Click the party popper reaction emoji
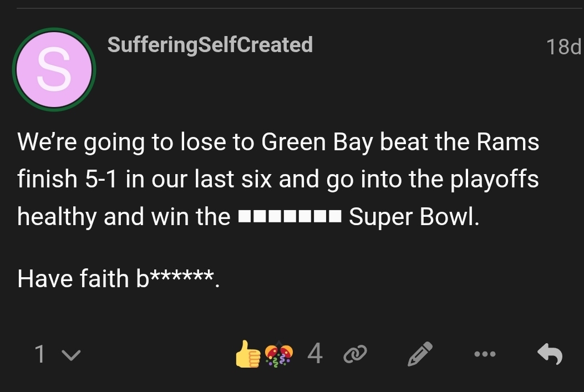This screenshot has height=392, width=584. (279, 354)
